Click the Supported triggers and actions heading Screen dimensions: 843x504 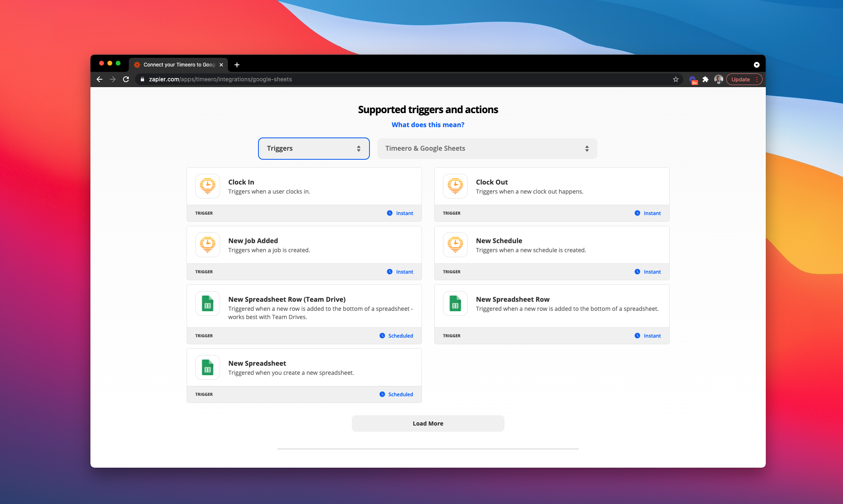(x=428, y=109)
